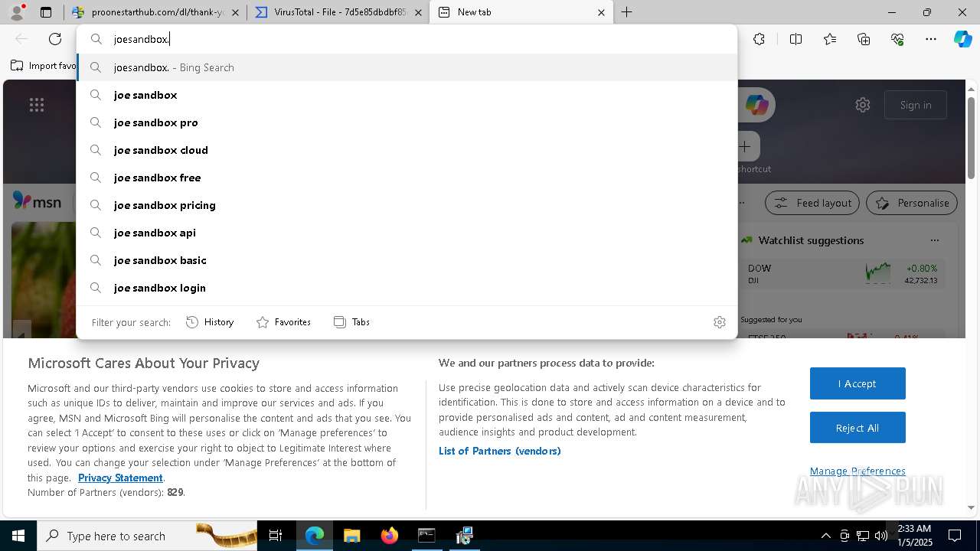Open Watchlist suggestions more options
This screenshot has width=980, height=551.
934,240
